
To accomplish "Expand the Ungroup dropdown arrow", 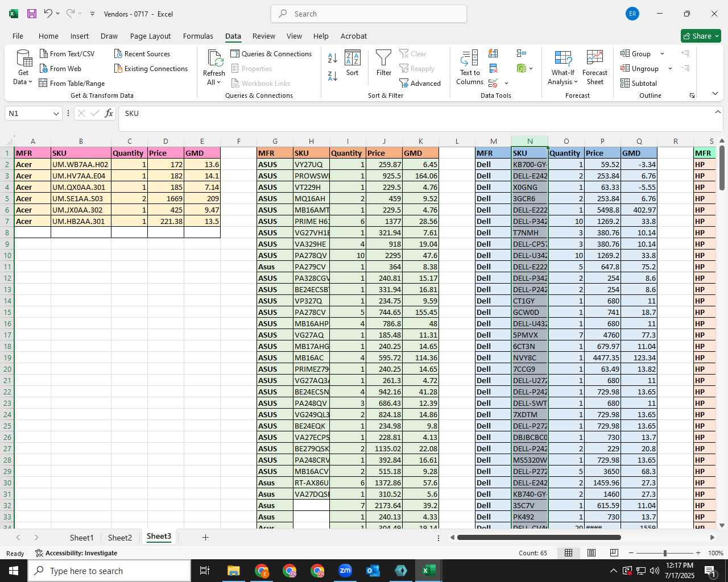I will click(x=670, y=69).
